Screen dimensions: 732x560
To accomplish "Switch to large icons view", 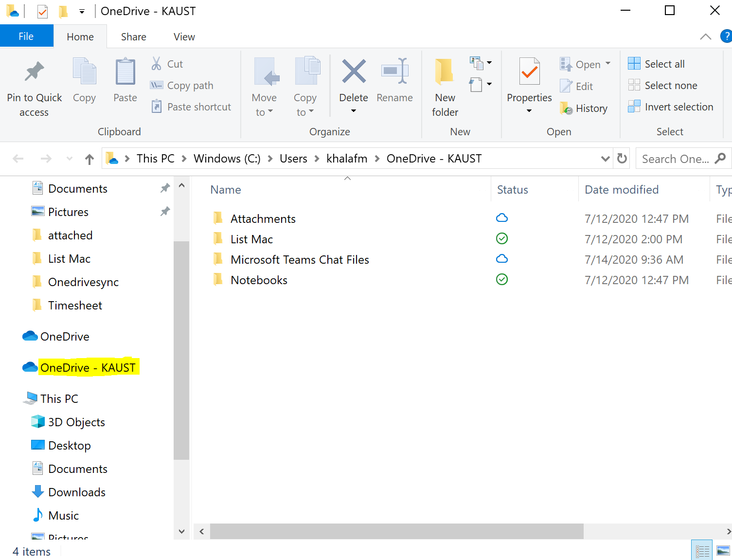I will point(722,550).
